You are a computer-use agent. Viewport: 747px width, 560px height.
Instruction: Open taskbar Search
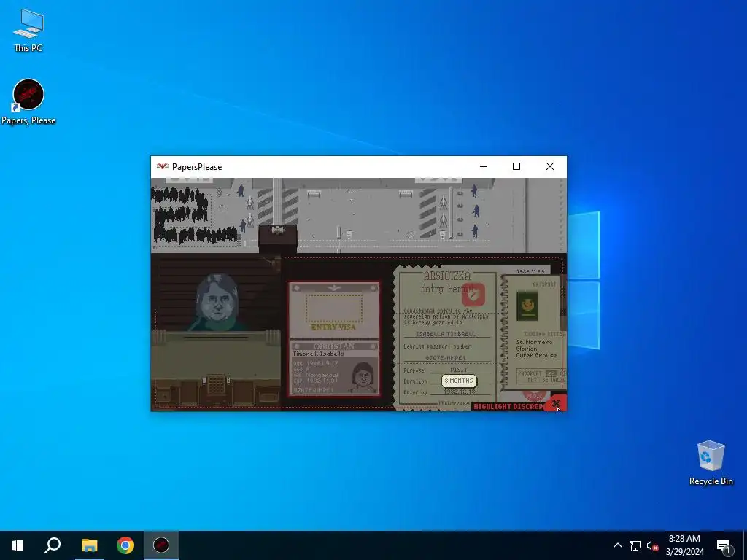(53, 545)
